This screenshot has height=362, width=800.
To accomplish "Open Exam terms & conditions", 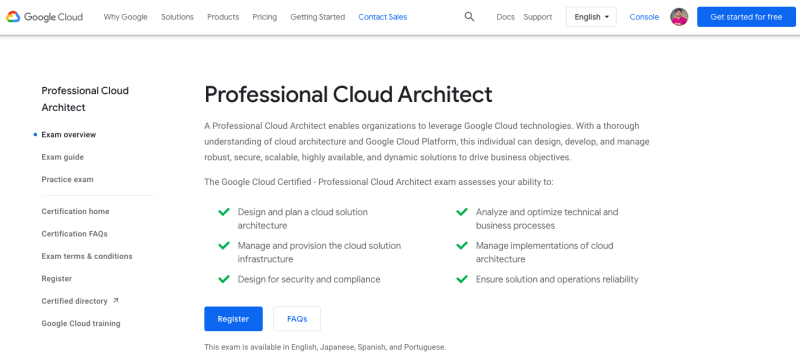I will (x=87, y=256).
